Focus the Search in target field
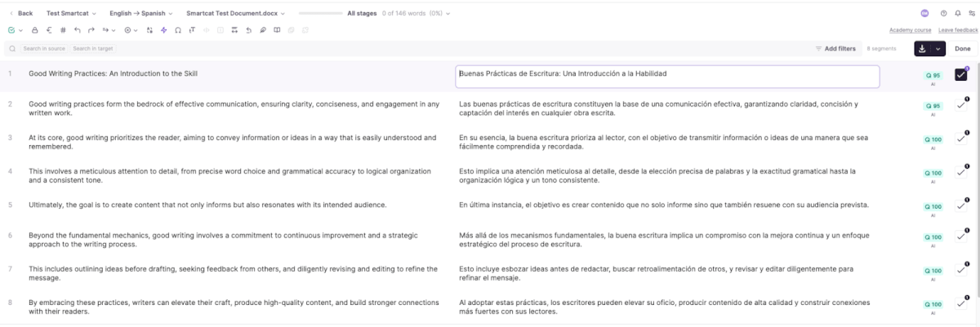Viewport: 980px width, 327px height. point(91,49)
